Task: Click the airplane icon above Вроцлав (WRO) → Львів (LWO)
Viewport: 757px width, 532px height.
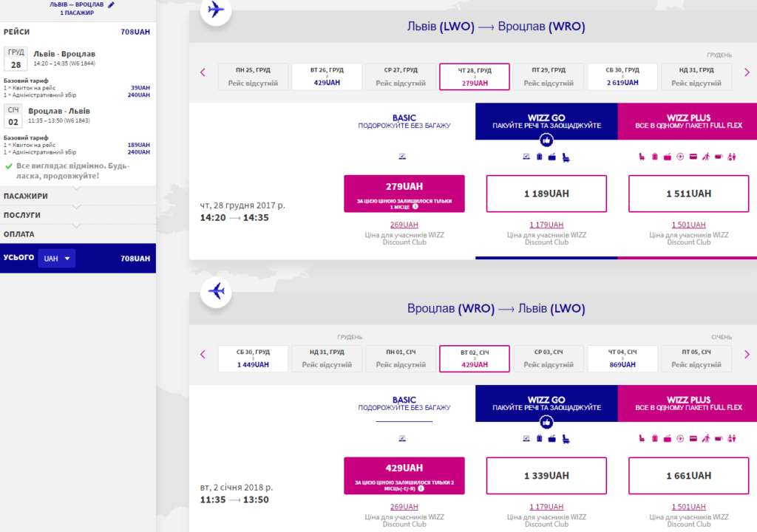Action: [217, 291]
